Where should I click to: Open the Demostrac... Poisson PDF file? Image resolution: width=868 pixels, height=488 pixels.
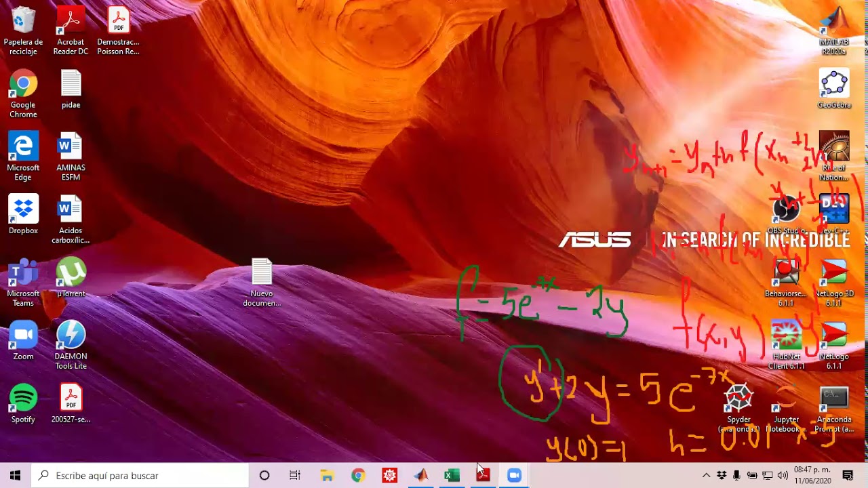click(118, 30)
